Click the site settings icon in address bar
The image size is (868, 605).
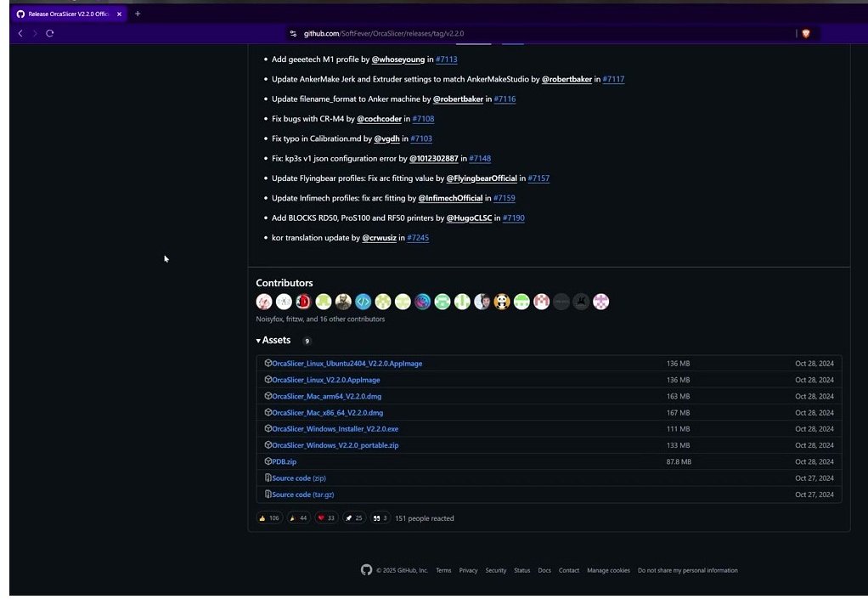point(293,34)
